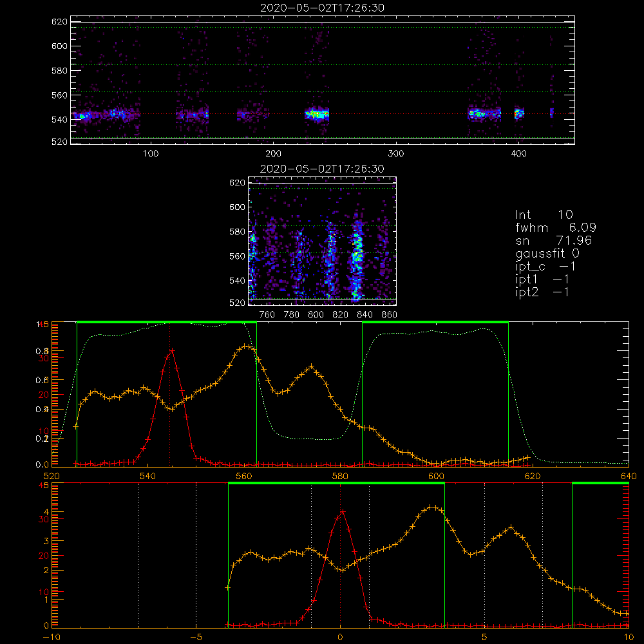Select the 'ipt1 -1' parameter text

tap(542, 279)
